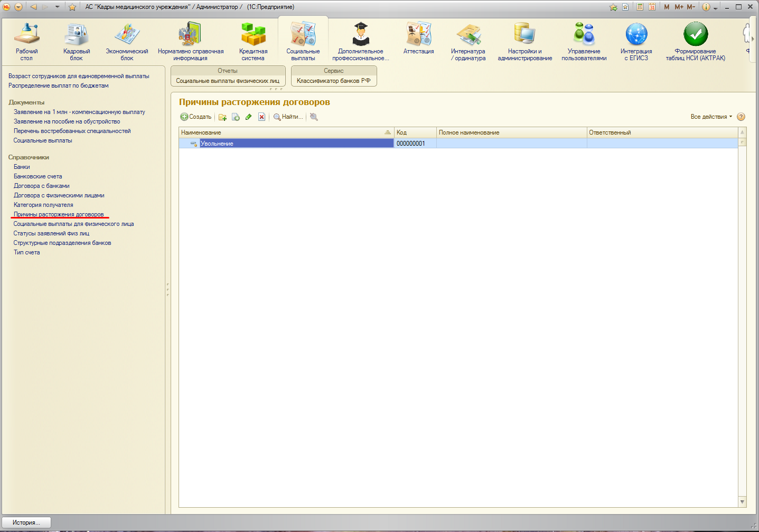
Task: Open the Банковские счета link
Action: coord(38,176)
